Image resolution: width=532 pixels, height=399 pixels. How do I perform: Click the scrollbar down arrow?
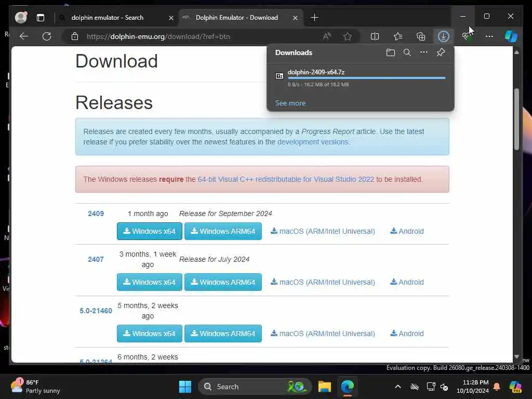click(516, 356)
